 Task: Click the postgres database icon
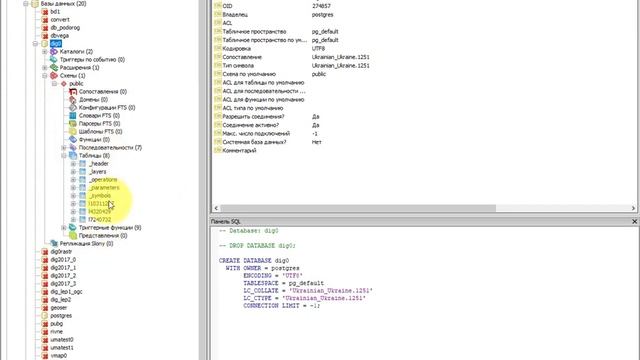45,316
